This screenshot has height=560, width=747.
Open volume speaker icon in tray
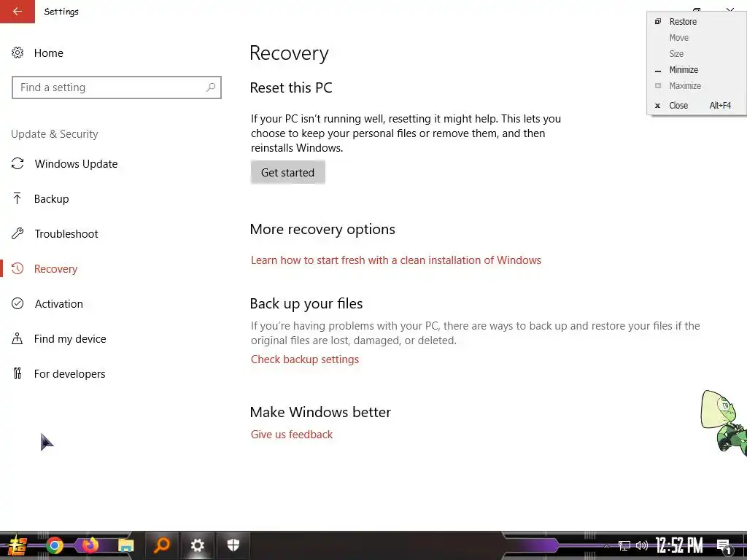click(x=642, y=545)
